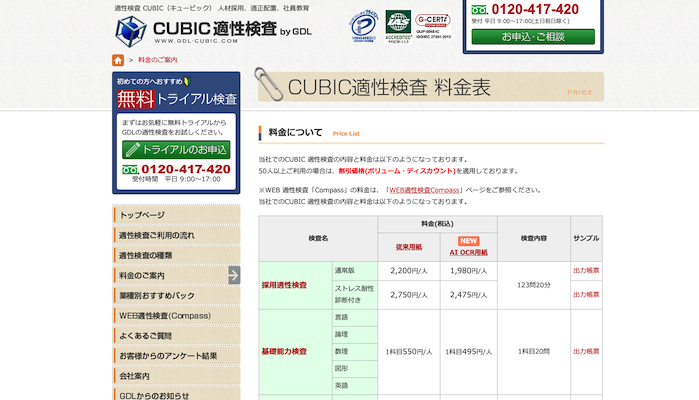Click the sidebar phone number 0120-417-420
Image resolution: width=699 pixels, height=400 pixels.
click(x=186, y=169)
